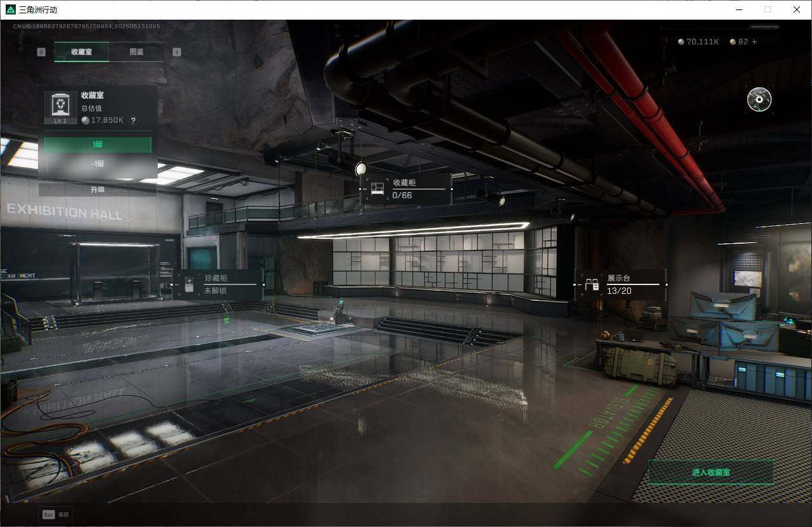Maximize the 三角洲行动 window
The width and height of the screenshot is (812, 527).
768,10
